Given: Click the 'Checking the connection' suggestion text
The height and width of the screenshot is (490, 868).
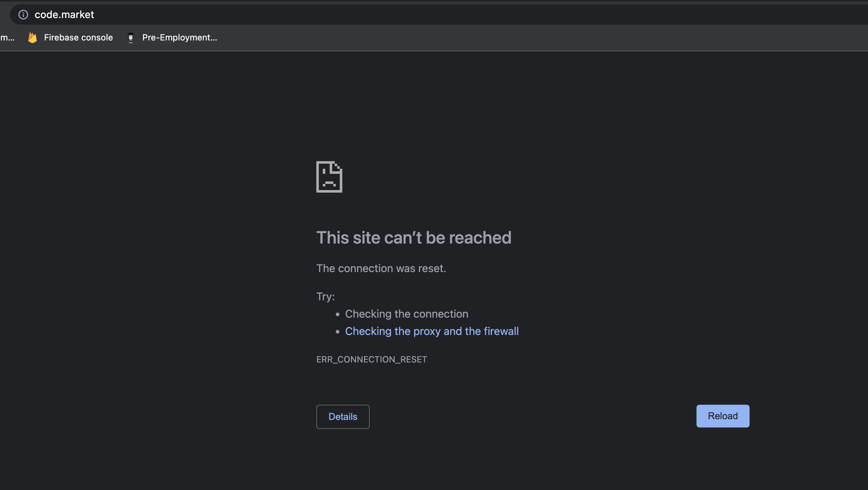Looking at the screenshot, I should pos(407,314).
